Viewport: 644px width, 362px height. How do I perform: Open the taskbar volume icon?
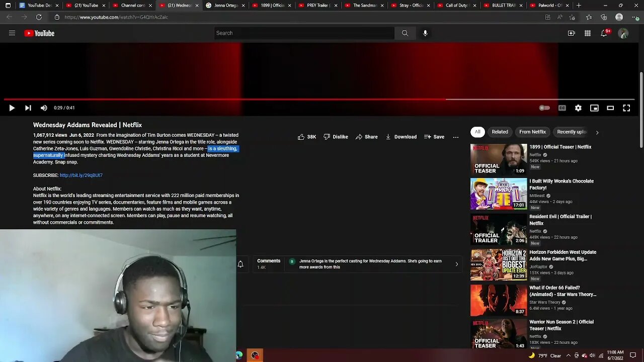[592, 355]
